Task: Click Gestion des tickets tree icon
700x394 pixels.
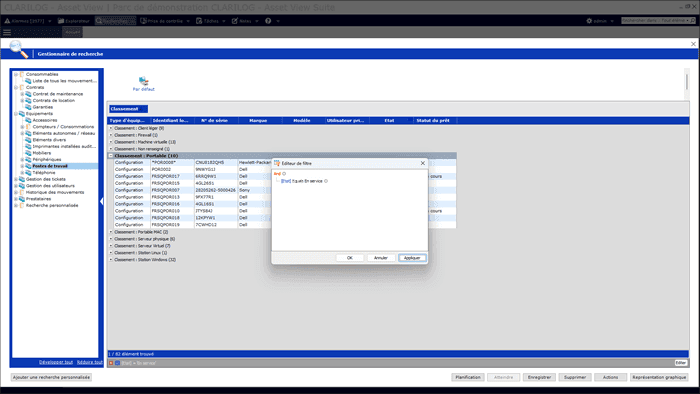Action: 21,179
